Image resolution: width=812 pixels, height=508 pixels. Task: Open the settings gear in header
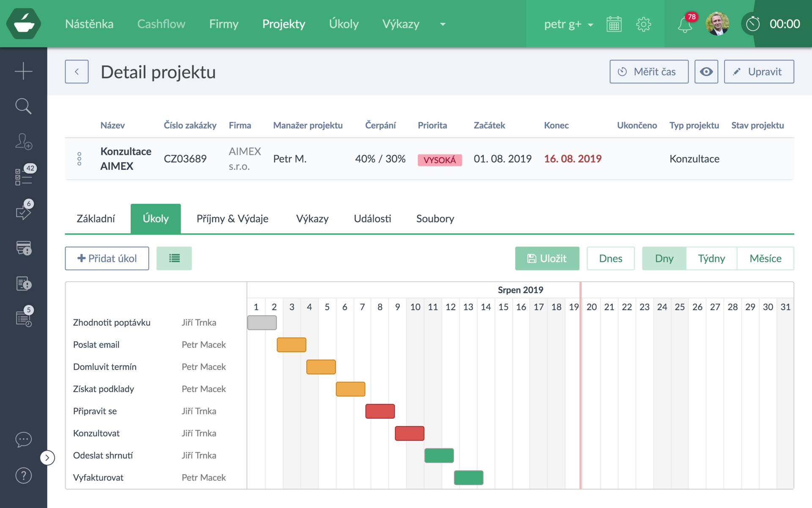643,24
